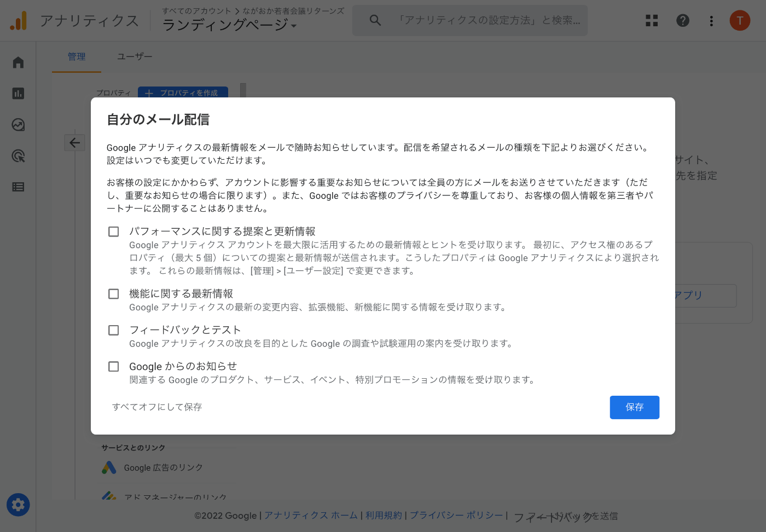Open the ランディングページ property dropdown
Screen dimensions: 766x532
point(229,25)
